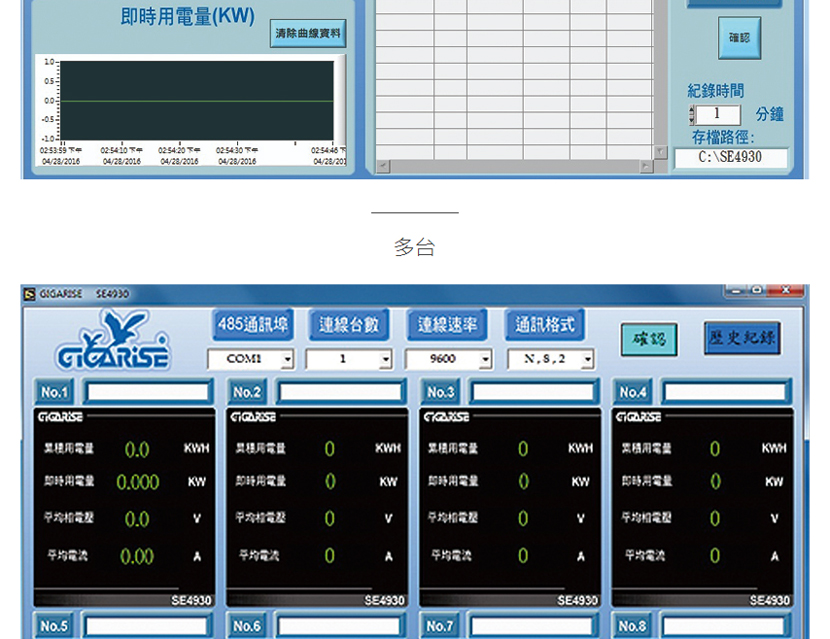830x639 pixels.
Task: Click the No.5 name input field
Action: 147,626
